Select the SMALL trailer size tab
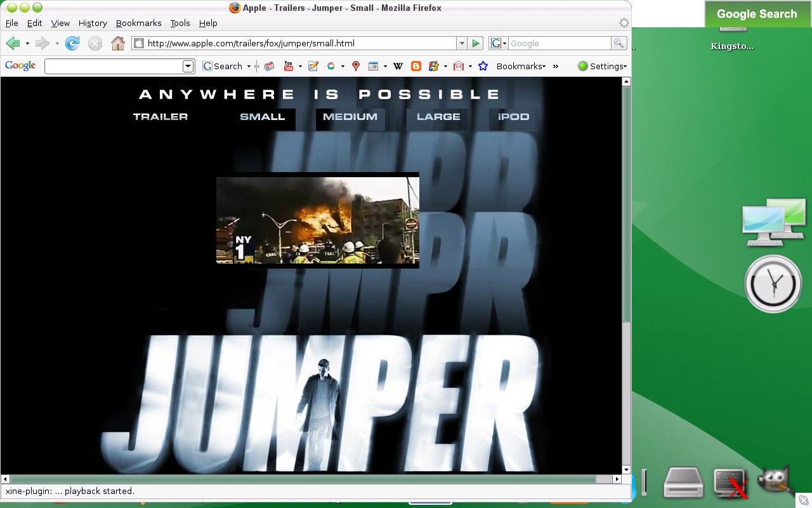Viewport: 812px width, 508px height. click(263, 117)
